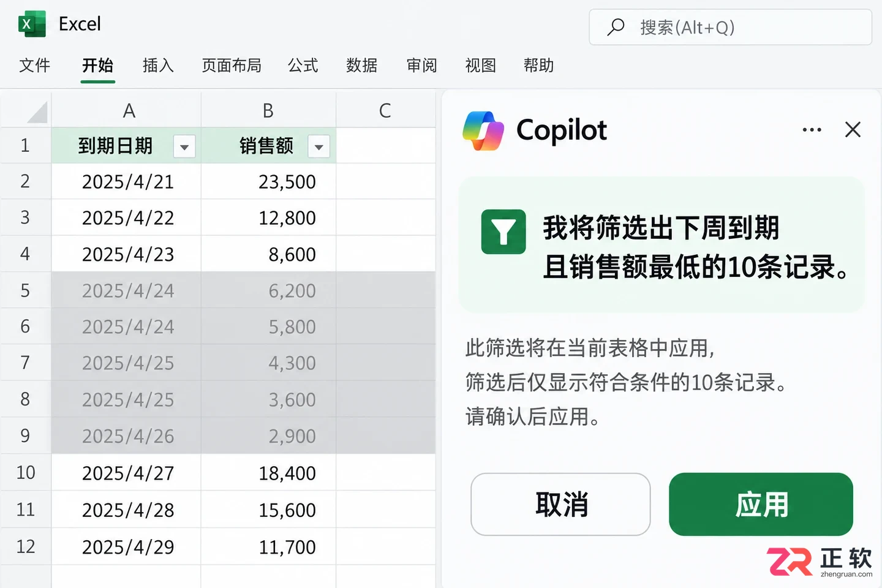This screenshot has width=882, height=588.
Task: Click cell containing 6,200
Action: coord(268,290)
